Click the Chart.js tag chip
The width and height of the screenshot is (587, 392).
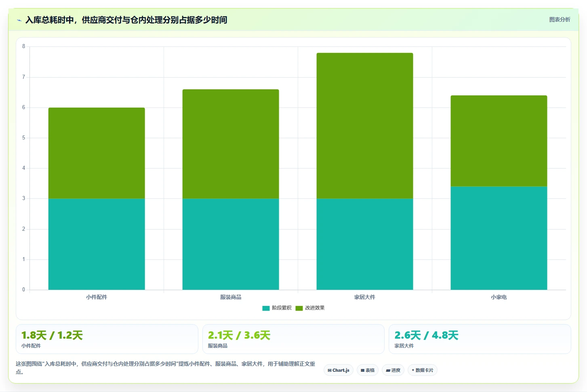pos(339,370)
